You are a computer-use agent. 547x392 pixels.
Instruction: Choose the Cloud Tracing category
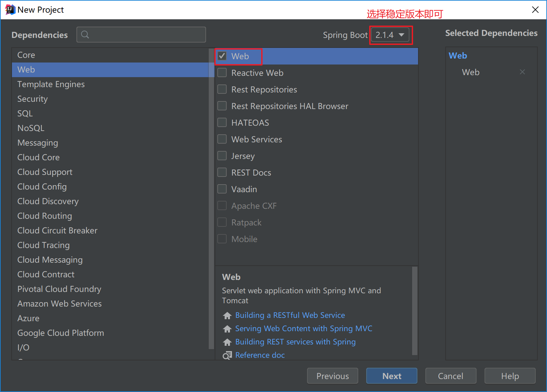[x=110, y=245]
